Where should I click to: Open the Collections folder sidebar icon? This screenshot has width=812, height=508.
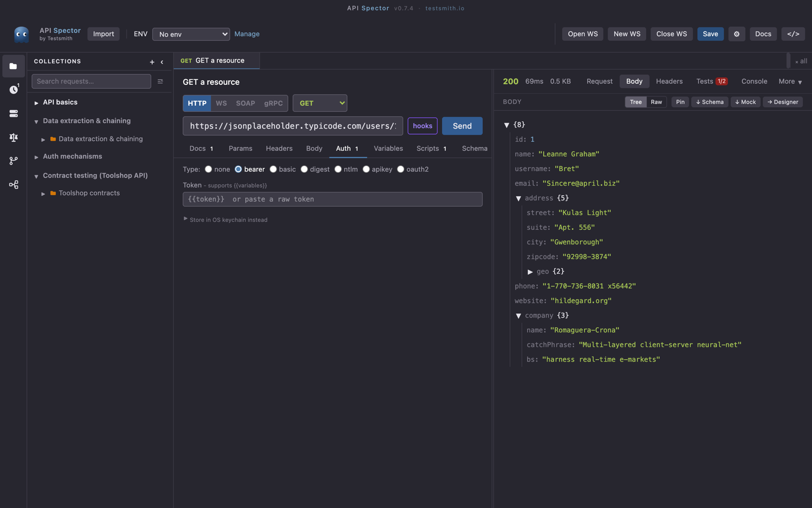point(13,66)
